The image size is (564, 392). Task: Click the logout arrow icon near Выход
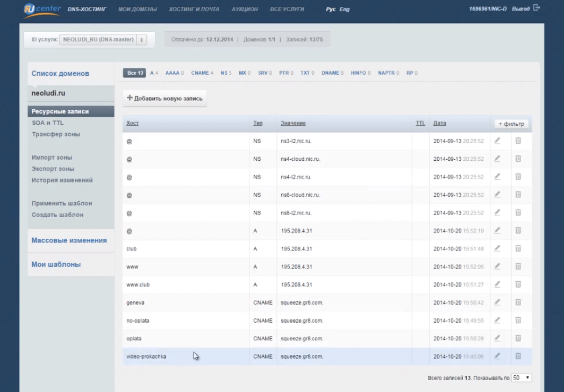[536, 9]
